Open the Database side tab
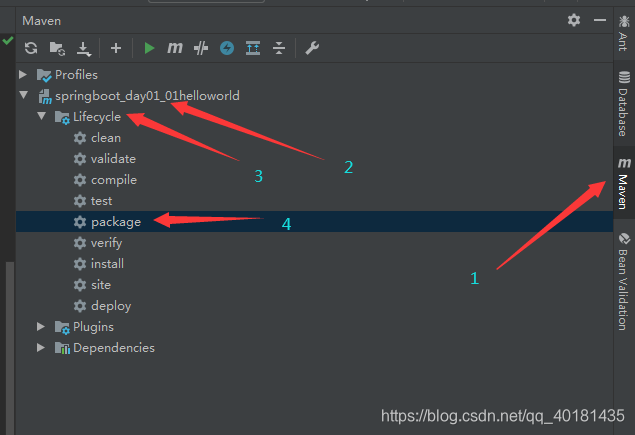This screenshot has width=635, height=435. (x=624, y=103)
